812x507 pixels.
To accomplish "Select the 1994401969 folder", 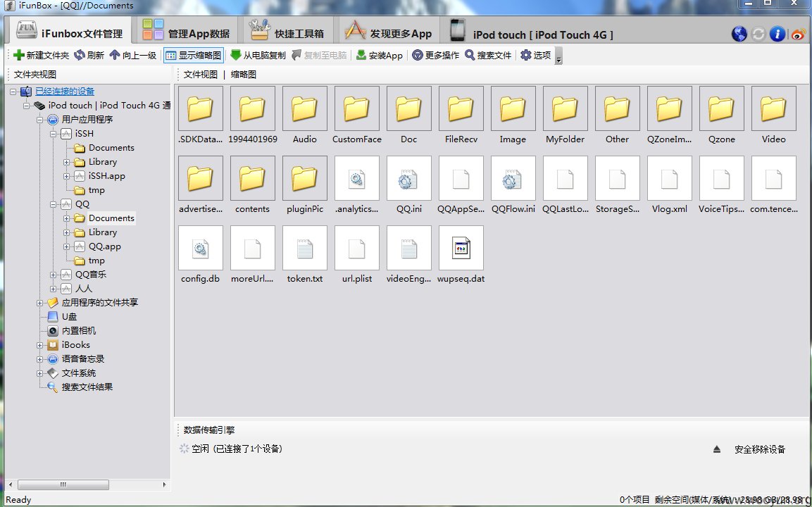I will (253, 115).
